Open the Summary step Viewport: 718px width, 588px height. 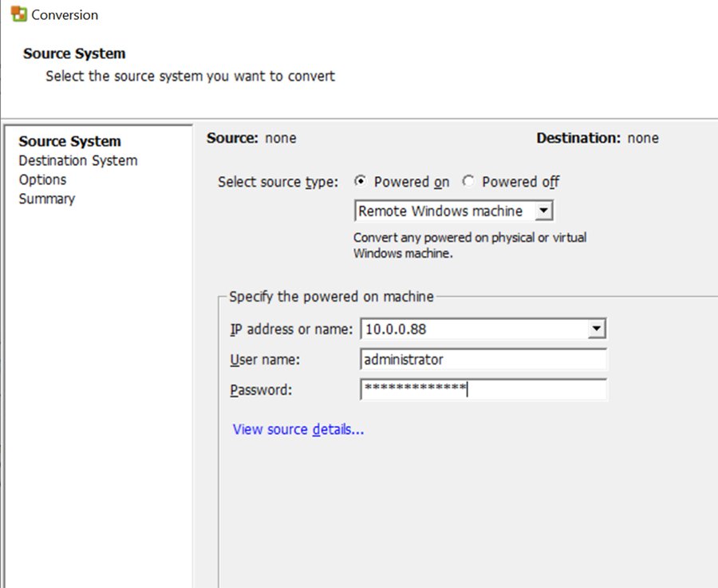46,198
